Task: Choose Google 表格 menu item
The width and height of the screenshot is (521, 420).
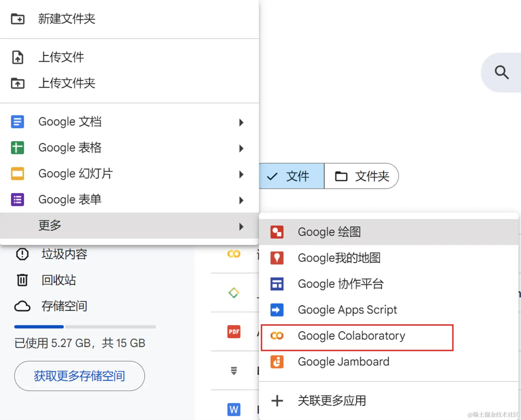Action: [x=129, y=148]
